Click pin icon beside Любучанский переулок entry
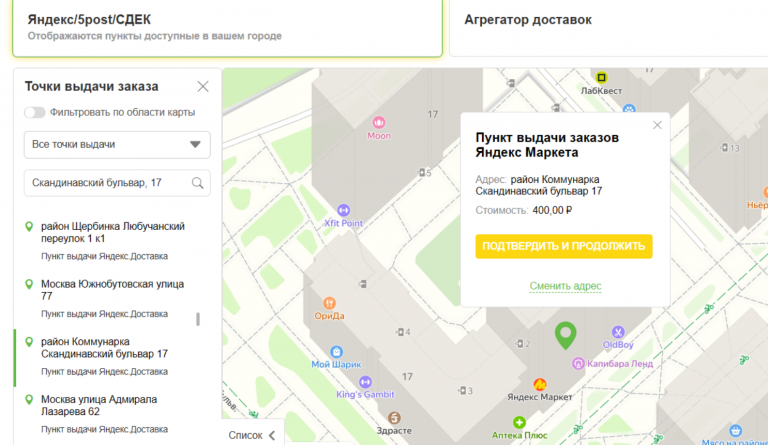 (29, 227)
